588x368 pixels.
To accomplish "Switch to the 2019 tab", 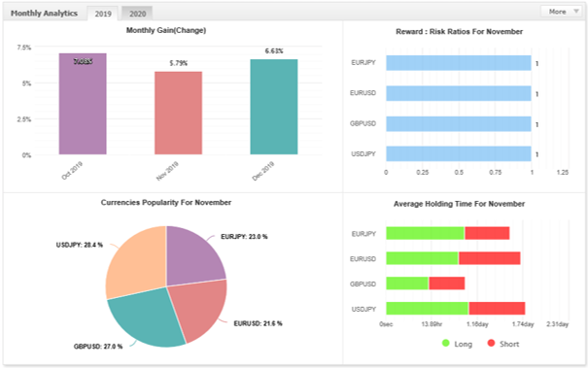I will [x=103, y=14].
